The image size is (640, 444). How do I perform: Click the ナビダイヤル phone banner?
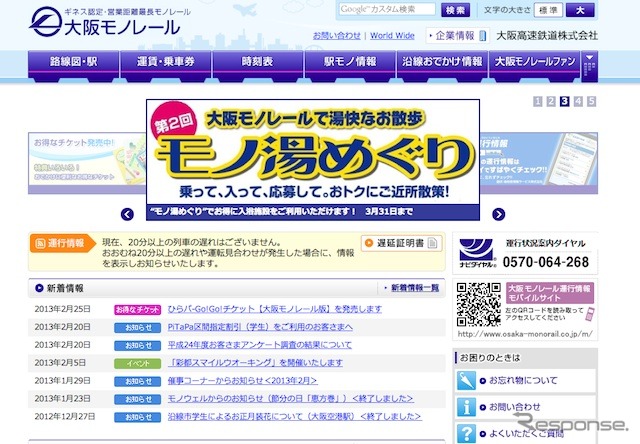pos(525,253)
